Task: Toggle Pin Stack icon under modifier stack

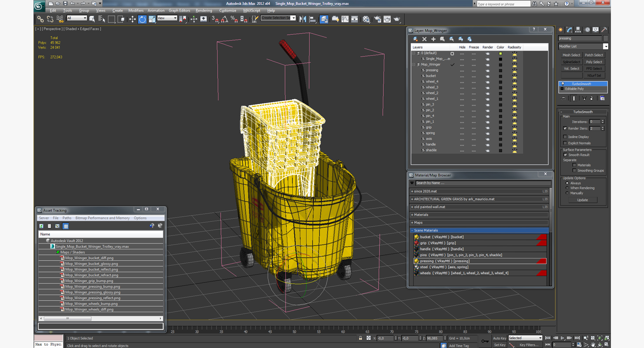Action: (563, 98)
